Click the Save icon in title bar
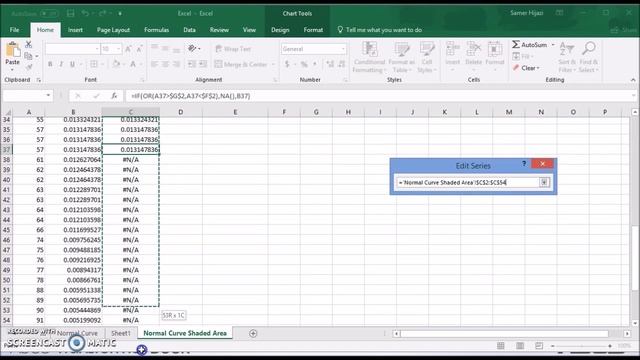This screenshot has height=360, width=640. (70, 13)
